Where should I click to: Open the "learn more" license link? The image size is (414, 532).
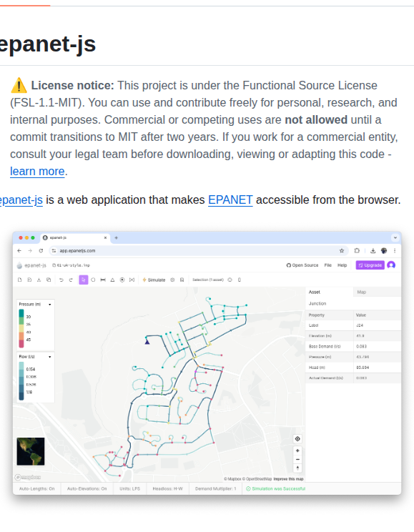(37, 172)
